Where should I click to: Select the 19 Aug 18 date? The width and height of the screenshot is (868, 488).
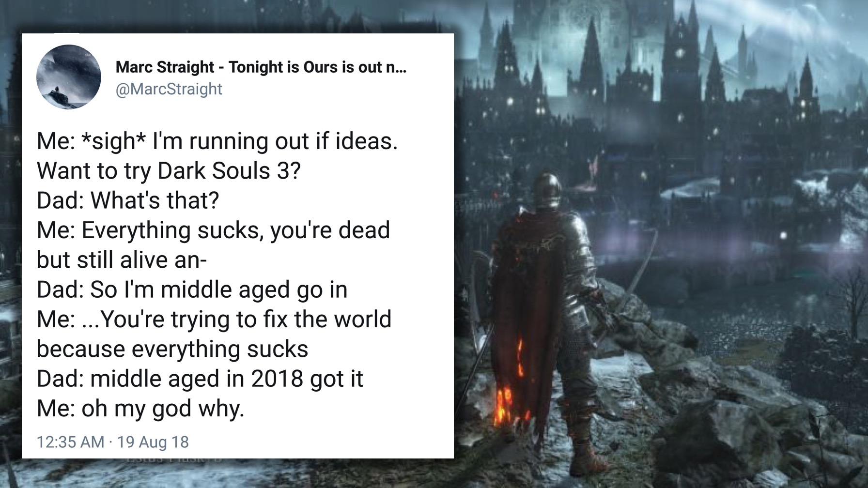click(153, 442)
